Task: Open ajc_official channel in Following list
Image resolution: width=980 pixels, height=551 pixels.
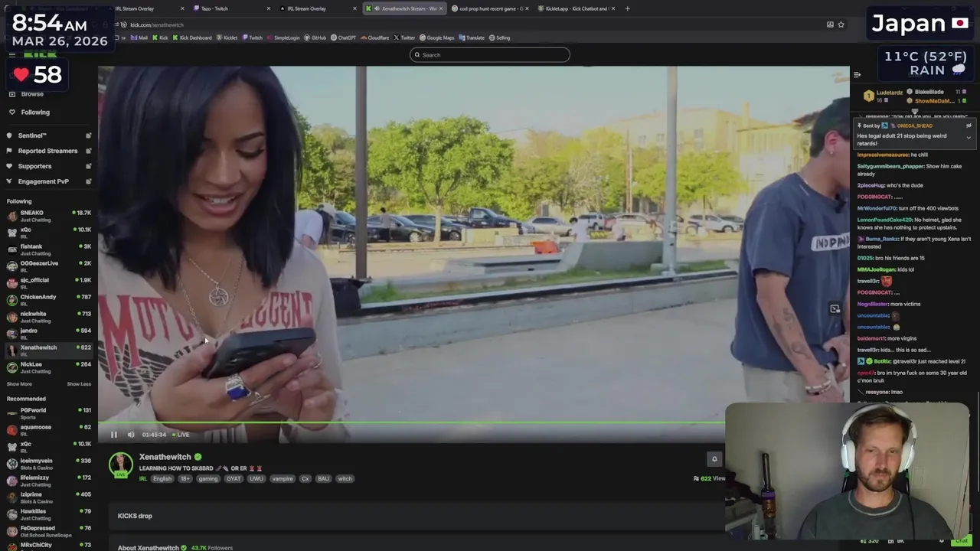Action: coord(48,283)
